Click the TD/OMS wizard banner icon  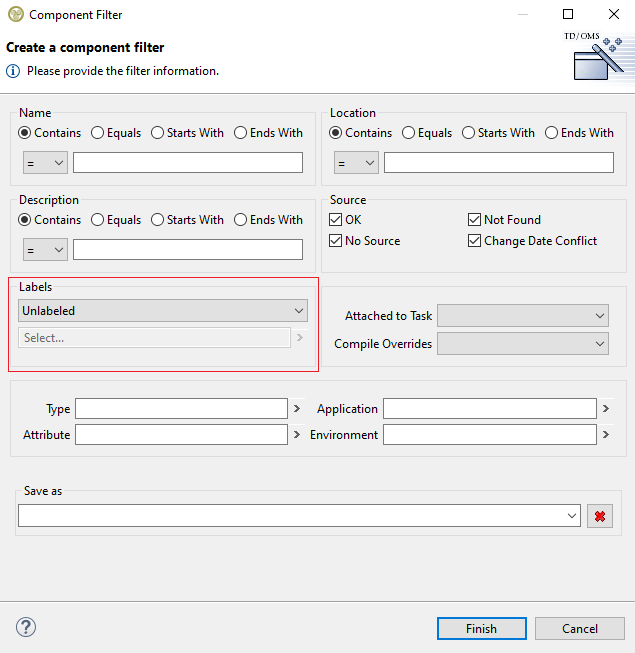click(x=597, y=56)
